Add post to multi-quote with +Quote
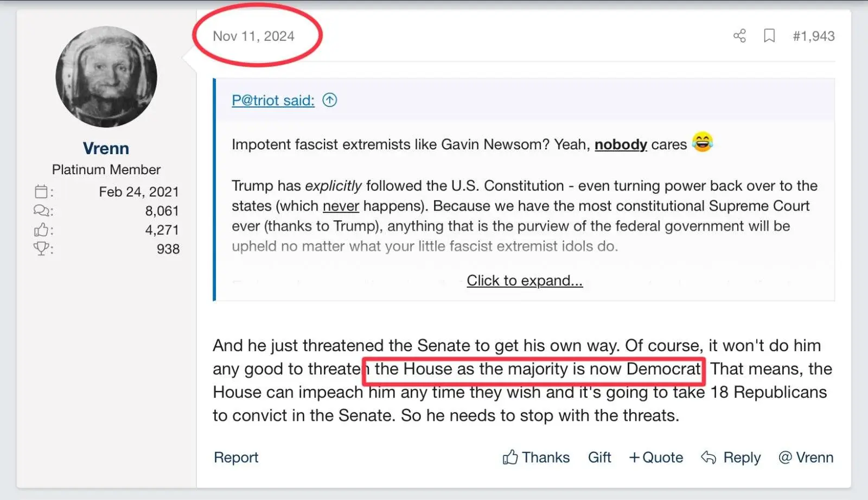The image size is (868, 500). click(x=656, y=457)
